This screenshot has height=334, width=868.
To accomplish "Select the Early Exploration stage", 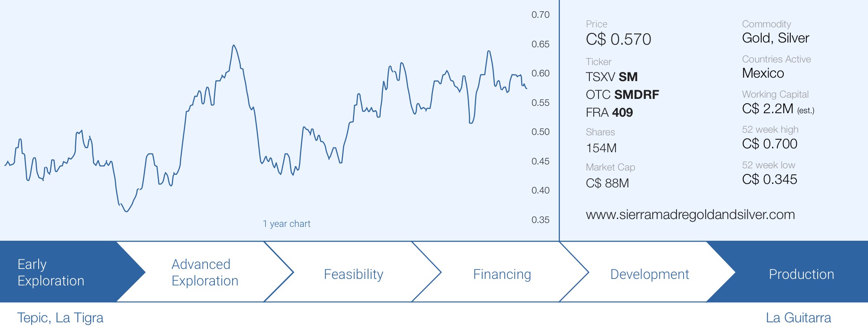I will click(51, 272).
